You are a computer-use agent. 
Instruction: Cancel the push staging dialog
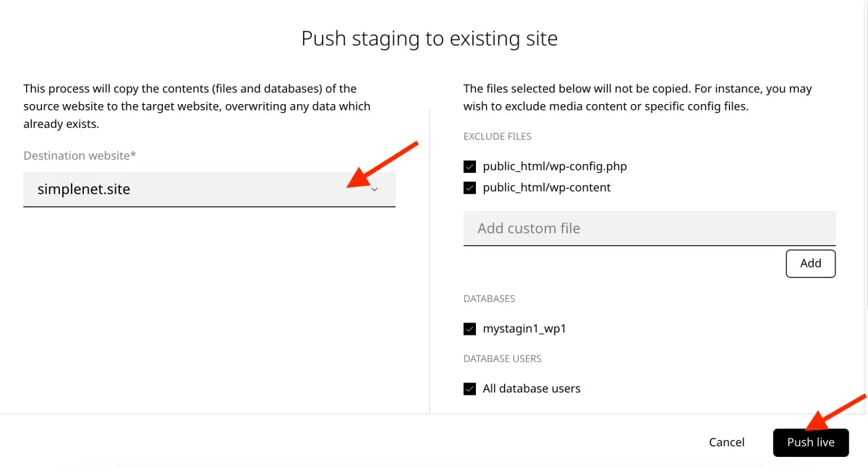click(726, 442)
